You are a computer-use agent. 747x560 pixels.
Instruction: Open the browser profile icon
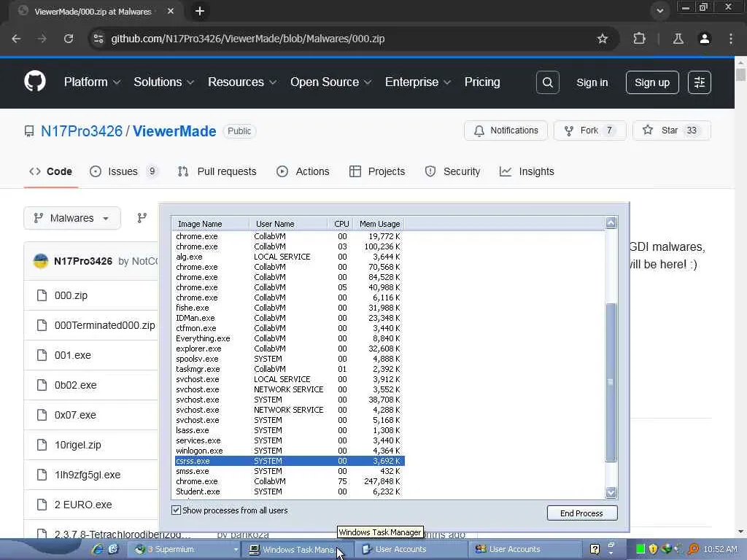point(705,39)
